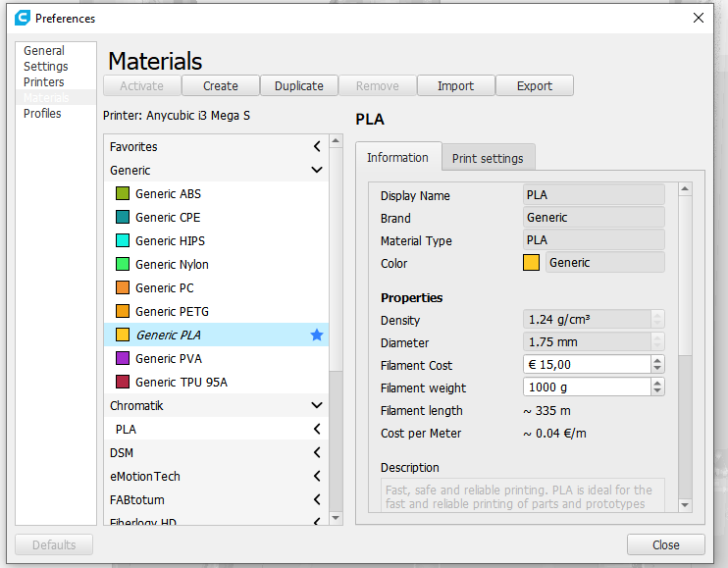Select Generic HIPS in the list
728x568 pixels.
coord(217,241)
